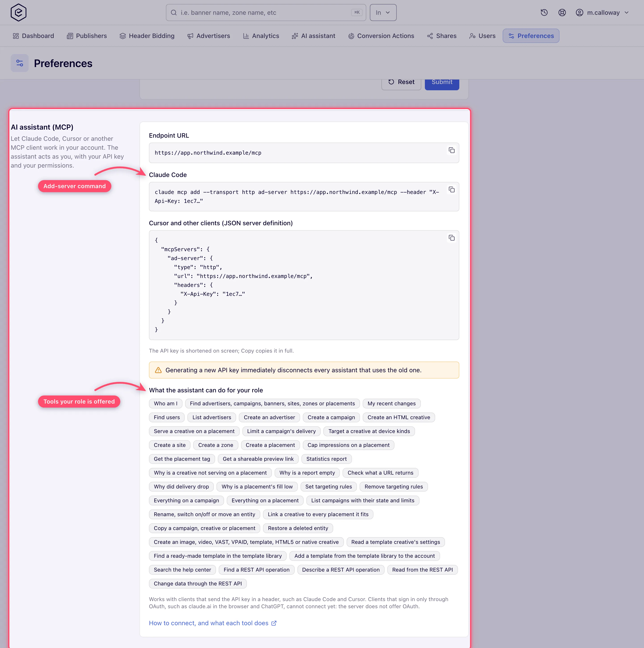Open the Shares tab
The height and width of the screenshot is (648, 644).
click(x=441, y=36)
